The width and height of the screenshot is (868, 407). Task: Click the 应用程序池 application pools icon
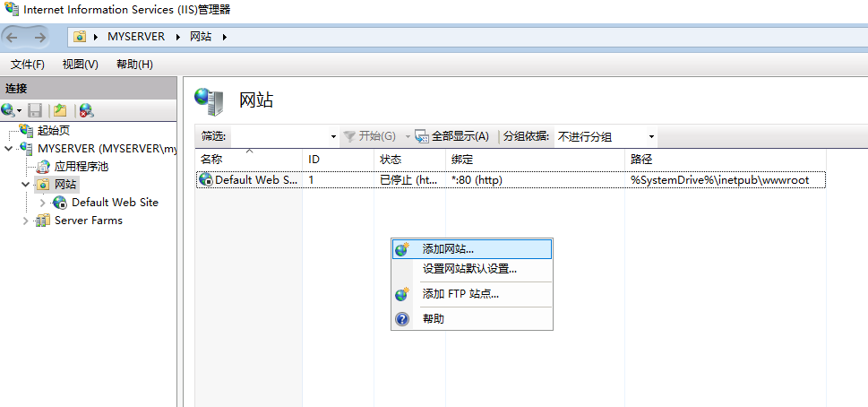click(43, 167)
